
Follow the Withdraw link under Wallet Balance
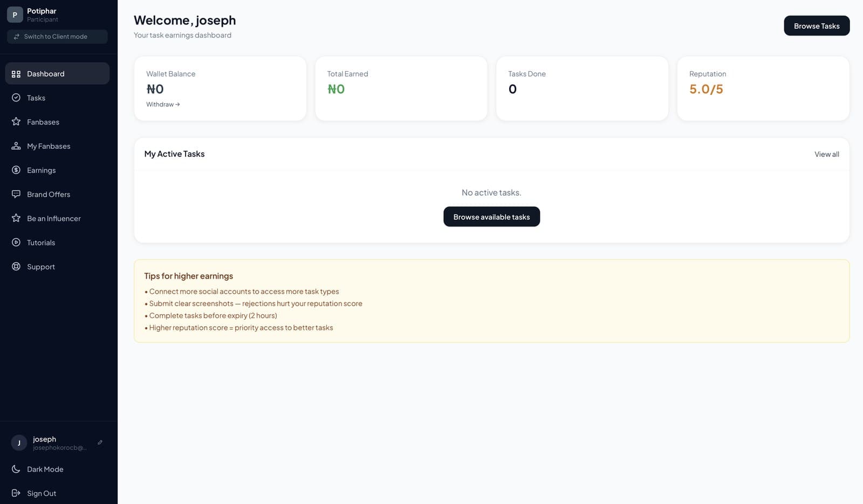click(163, 105)
